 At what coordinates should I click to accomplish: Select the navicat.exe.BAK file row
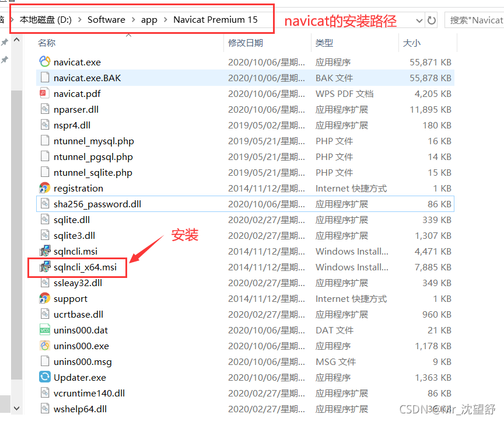click(87, 78)
